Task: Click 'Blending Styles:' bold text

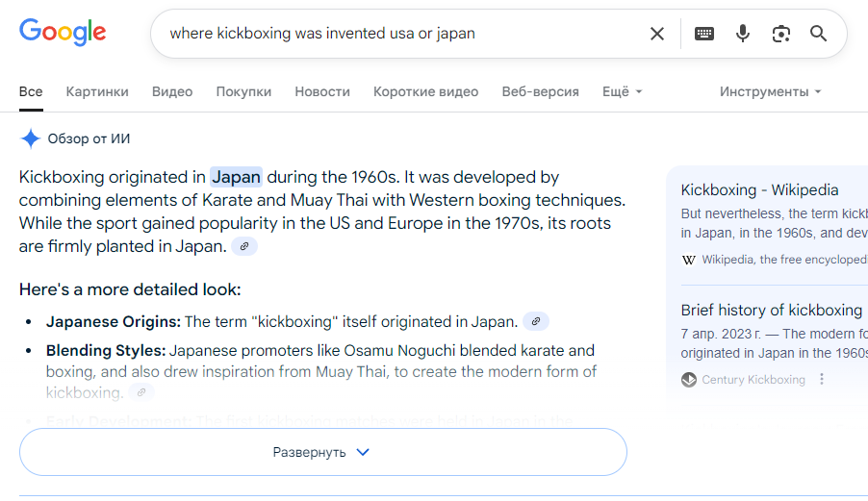Action: 106,351
